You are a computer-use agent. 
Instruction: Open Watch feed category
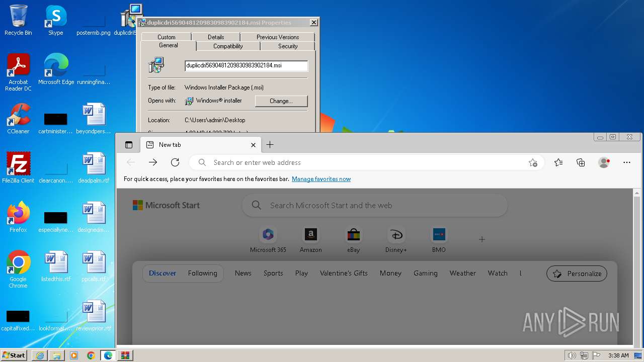click(x=498, y=273)
